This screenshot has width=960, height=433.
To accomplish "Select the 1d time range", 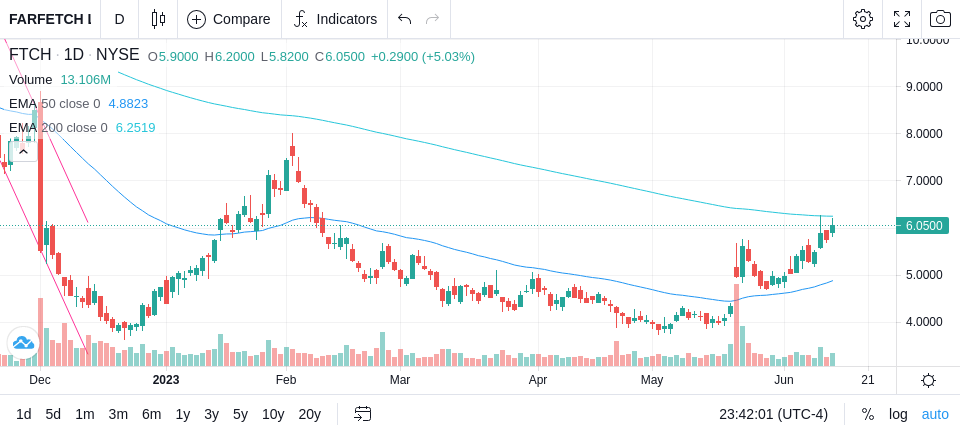I will [23, 415].
